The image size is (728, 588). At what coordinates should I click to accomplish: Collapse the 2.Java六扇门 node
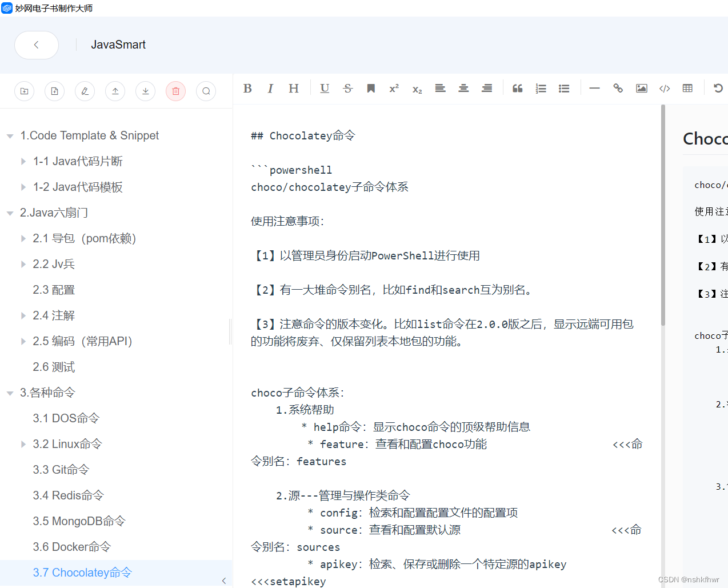[10, 213]
